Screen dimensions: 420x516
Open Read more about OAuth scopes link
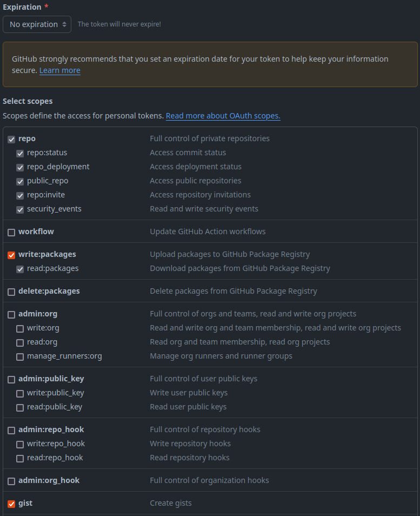tap(223, 116)
